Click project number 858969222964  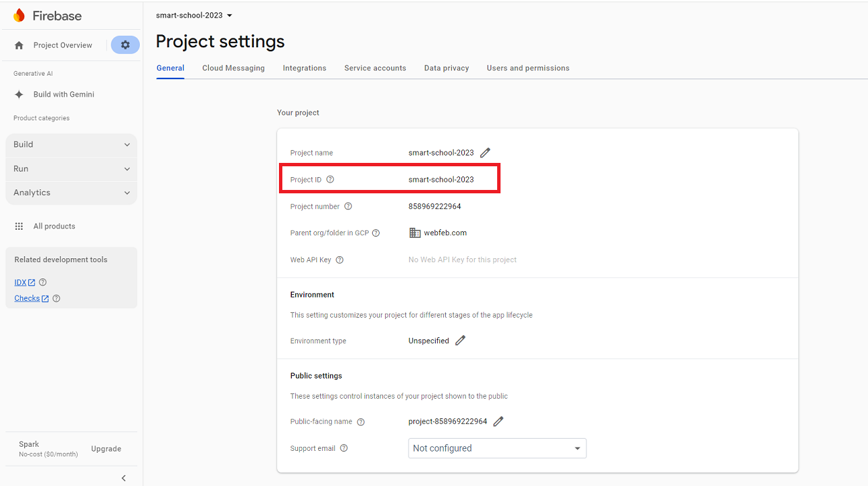click(434, 206)
